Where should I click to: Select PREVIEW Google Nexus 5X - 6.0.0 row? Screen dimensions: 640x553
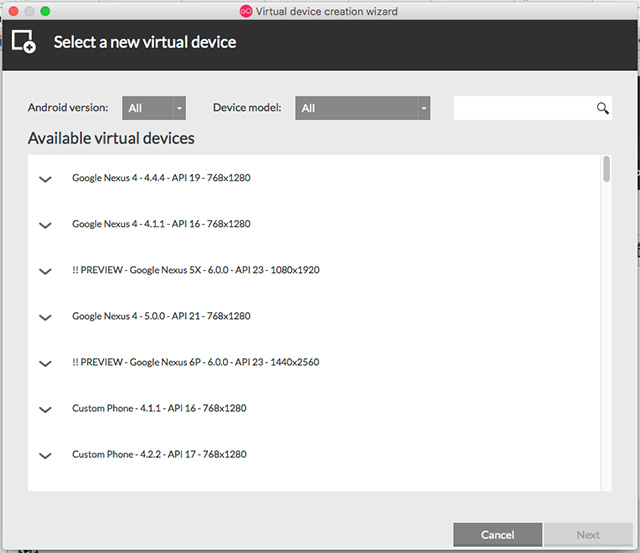(196, 270)
